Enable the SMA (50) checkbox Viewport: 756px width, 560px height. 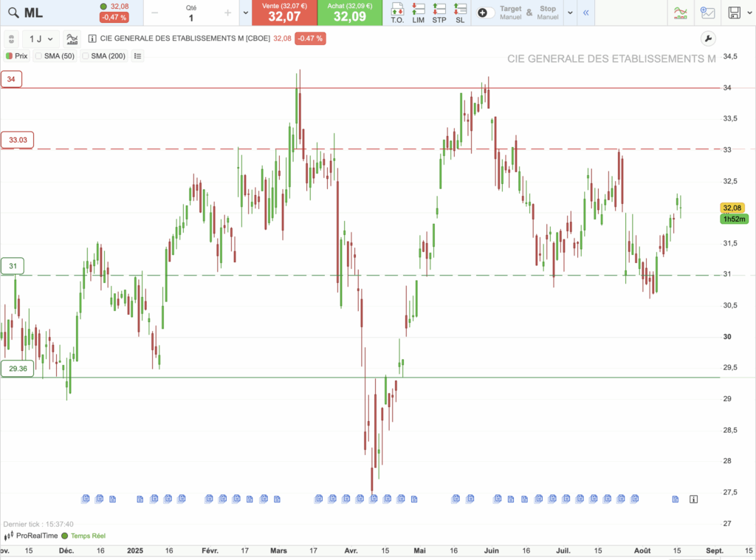tap(38, 55)
